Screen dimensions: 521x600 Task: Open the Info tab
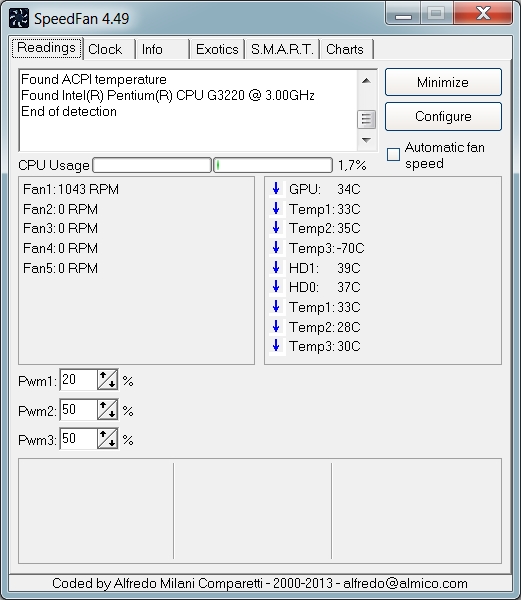click(x=163, y=49)
